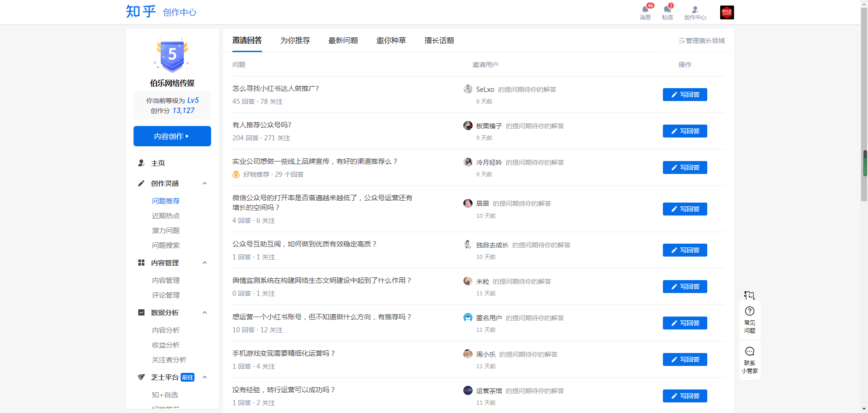Click 周小乐's avatar
This screenshot has height=413, width=868.
pyautogui.click(x=468, y=354)
